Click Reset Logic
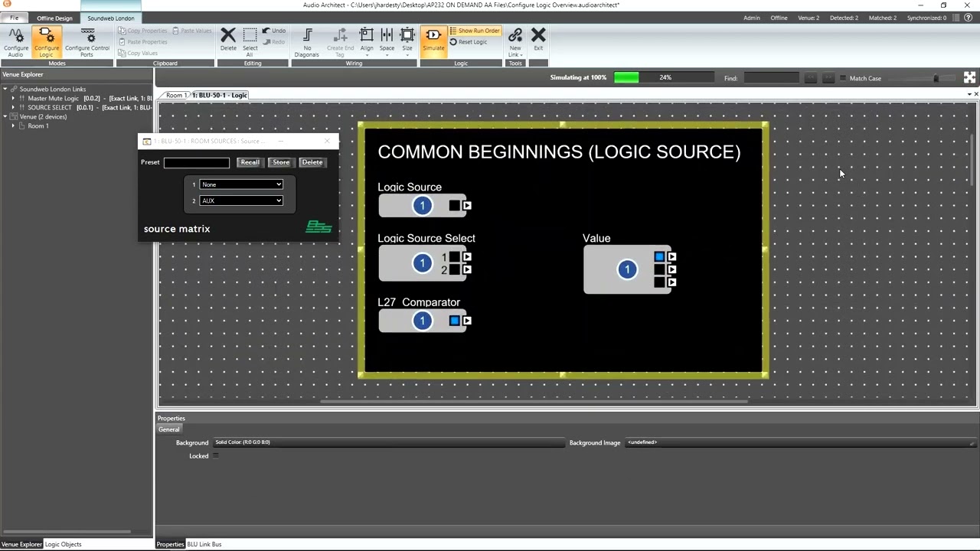This screenshot has height=551, width=980. (x=469, y=42)
